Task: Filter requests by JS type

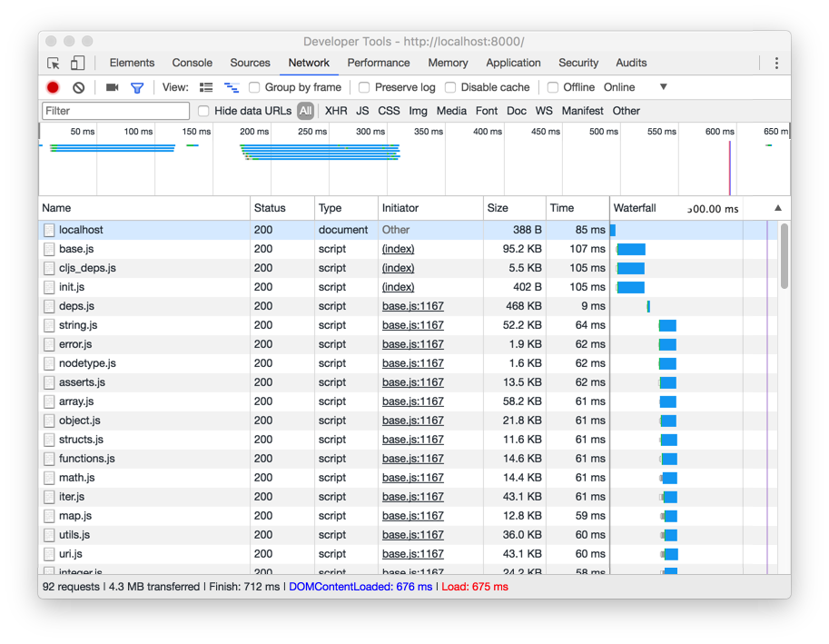Action: pyautogui.click(x=362, y=111)
